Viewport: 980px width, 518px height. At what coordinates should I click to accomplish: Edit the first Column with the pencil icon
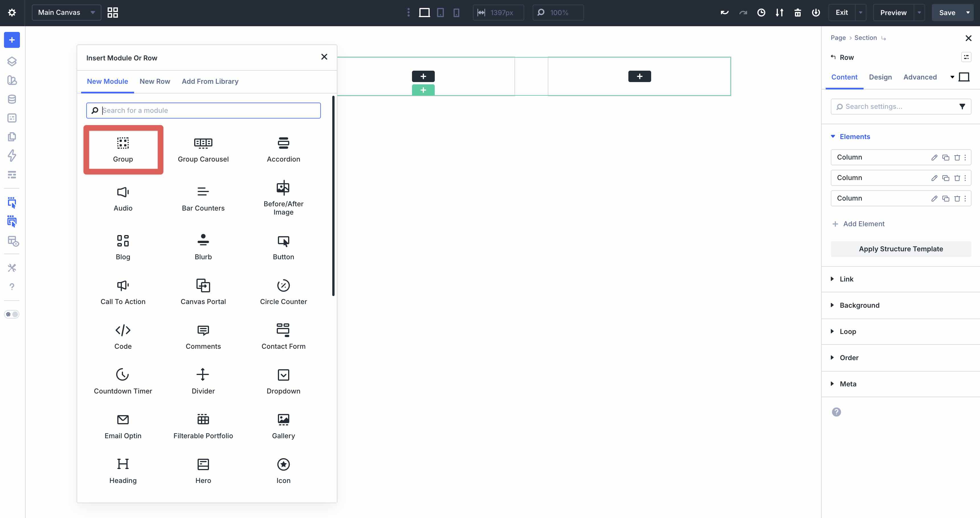(x=934, y=157)
